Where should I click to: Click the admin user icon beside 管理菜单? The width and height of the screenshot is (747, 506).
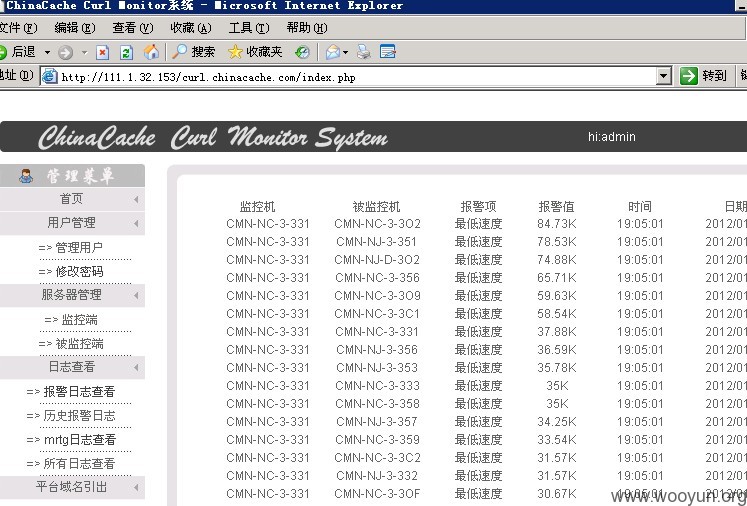tap(26, 176)
